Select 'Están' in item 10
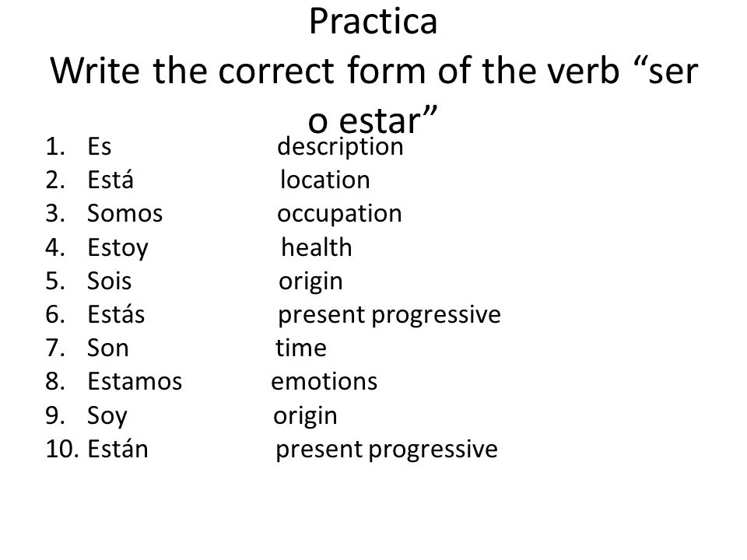Screen dimensions: 747x560 [117, 449]
